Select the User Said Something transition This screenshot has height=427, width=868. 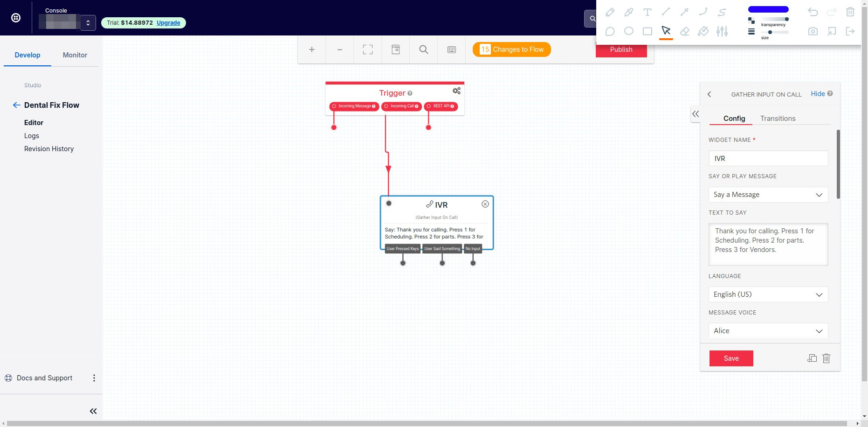point(442,249)
